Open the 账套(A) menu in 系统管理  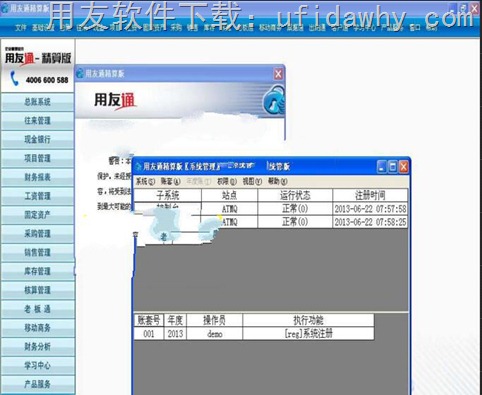170,181
